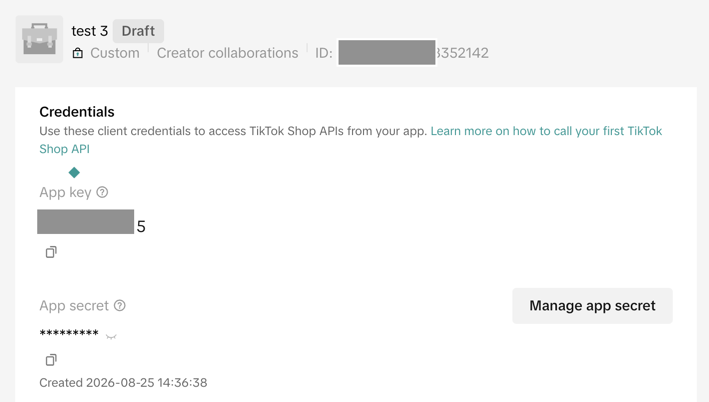709x402 pixels.
Task: Click the test 3 app name
Action: [90, 31]
